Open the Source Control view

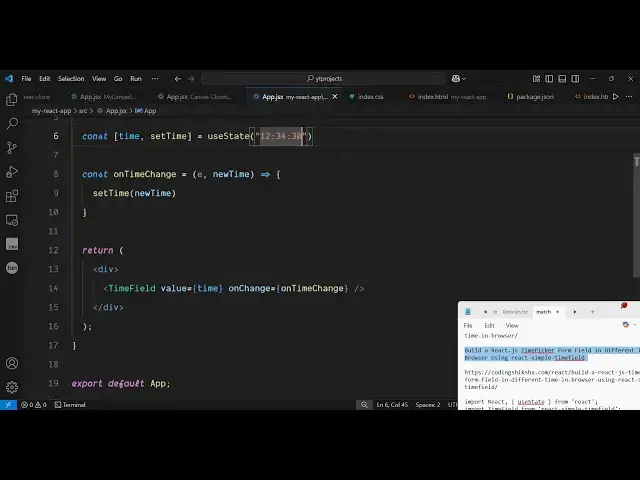pos(12,147)
